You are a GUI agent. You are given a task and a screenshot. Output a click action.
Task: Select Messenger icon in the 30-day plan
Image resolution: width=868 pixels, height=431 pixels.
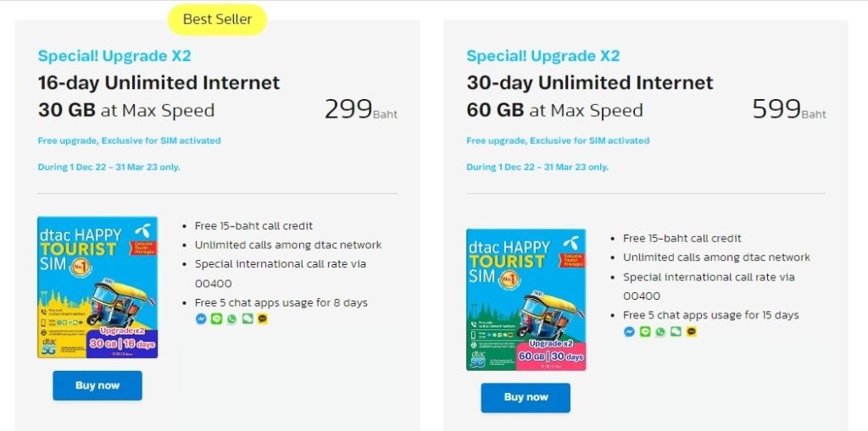(x=629, y=332)
